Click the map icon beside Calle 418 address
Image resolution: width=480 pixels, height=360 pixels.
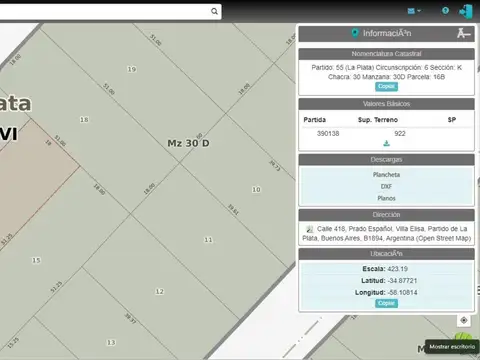[x=310, y=229]
